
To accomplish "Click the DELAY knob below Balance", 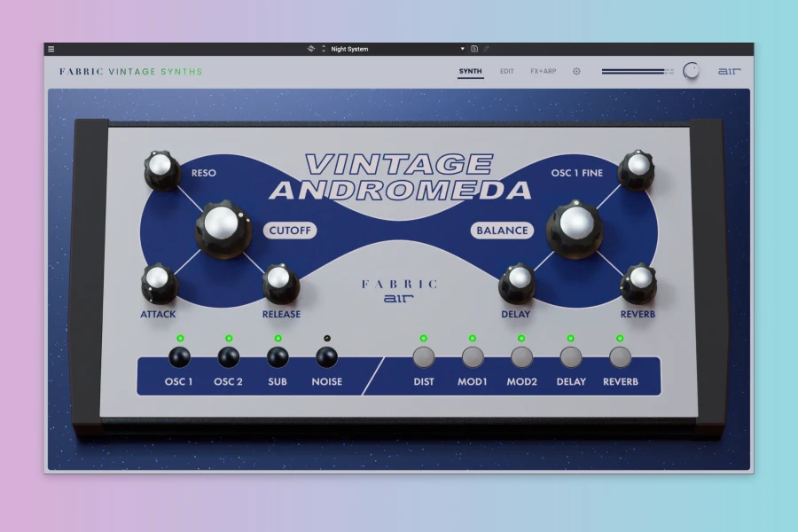I will click(517, 283).
